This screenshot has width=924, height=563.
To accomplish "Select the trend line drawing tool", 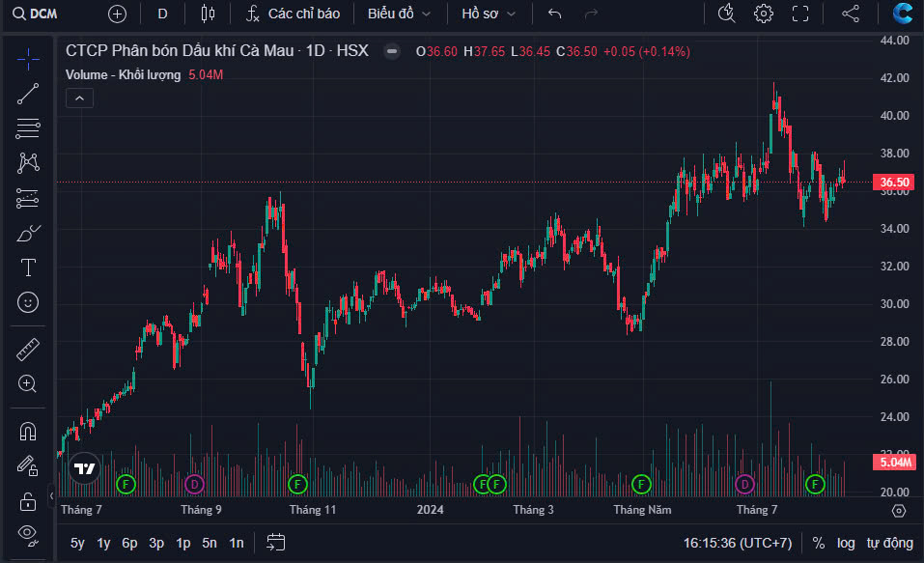I will coord(28,93).
